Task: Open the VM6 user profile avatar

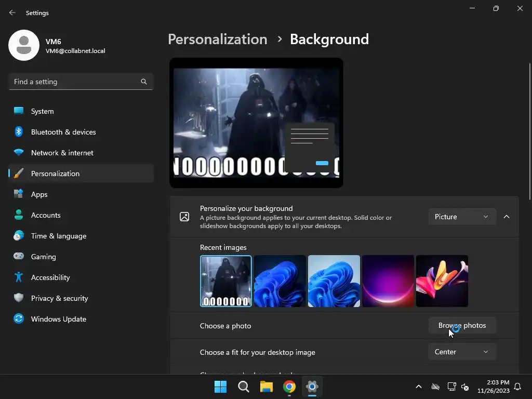Action: coord(24,45)
